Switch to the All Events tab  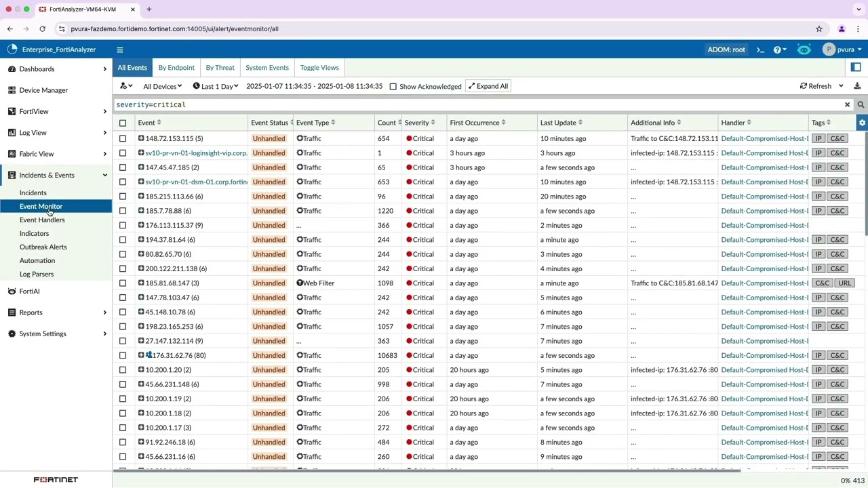[132, 68]
